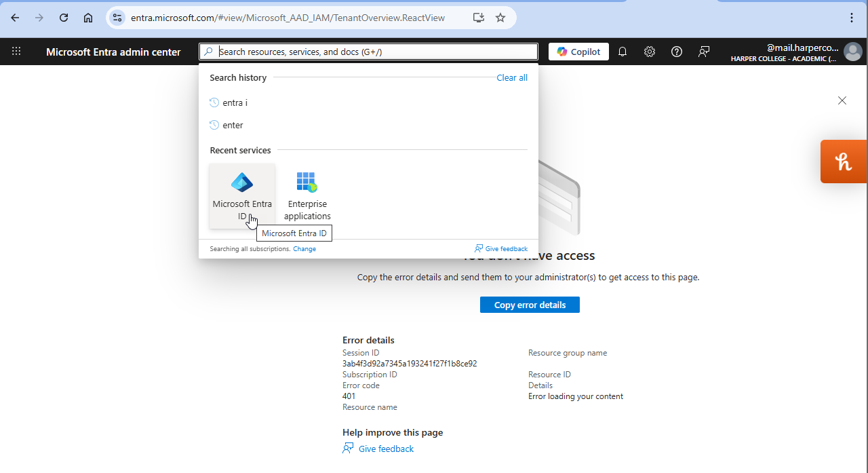Open portal settings gear icon

(x=650, y=52)
